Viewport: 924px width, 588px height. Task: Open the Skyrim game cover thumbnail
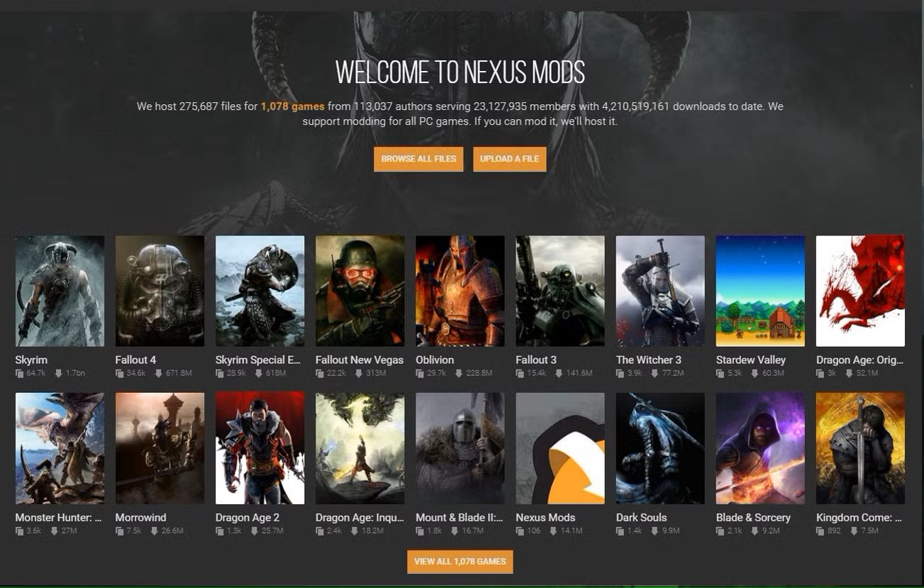60,291
